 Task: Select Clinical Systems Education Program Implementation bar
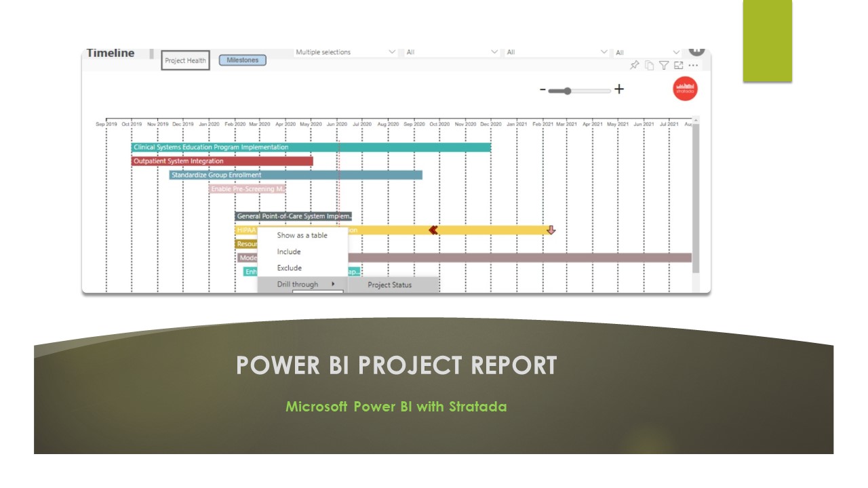[311, 147]
